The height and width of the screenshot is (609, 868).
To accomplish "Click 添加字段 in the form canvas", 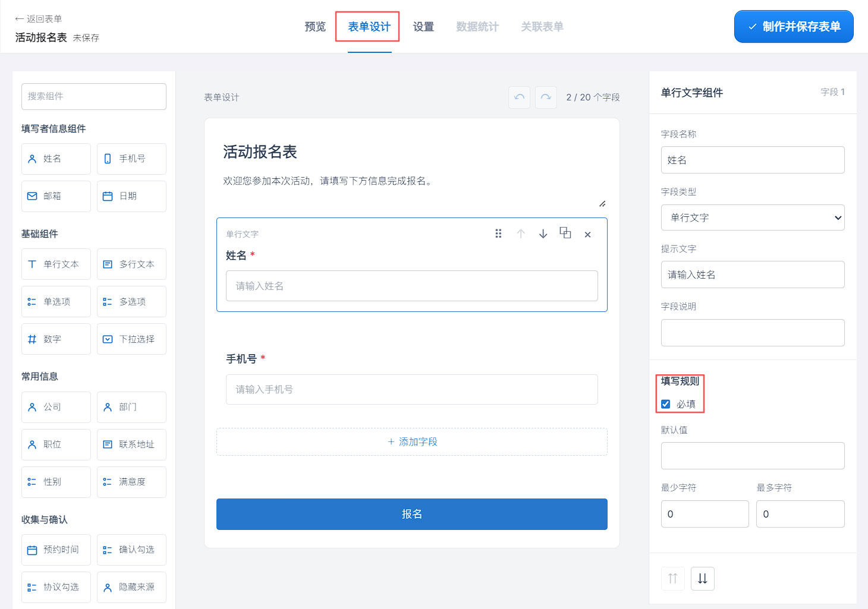I will click(x=412, y=441).
